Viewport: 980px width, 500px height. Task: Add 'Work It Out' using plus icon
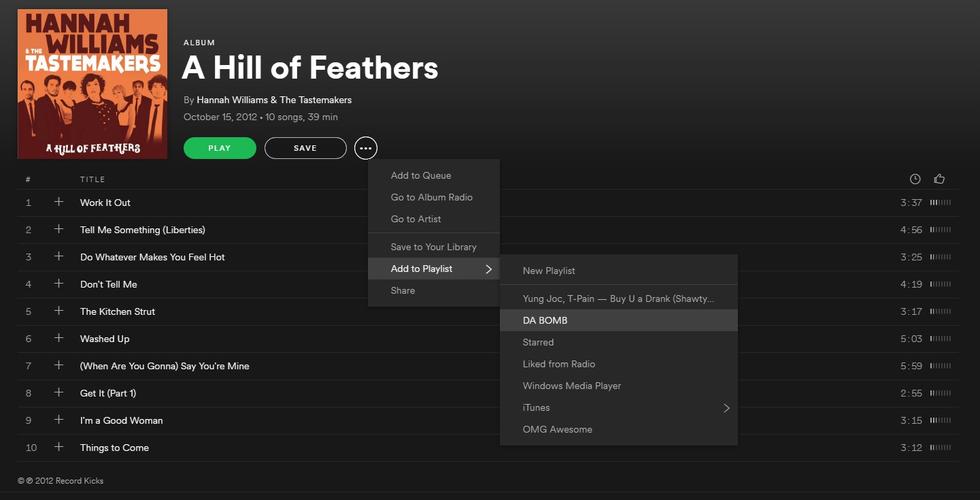(x=59, y=202)
